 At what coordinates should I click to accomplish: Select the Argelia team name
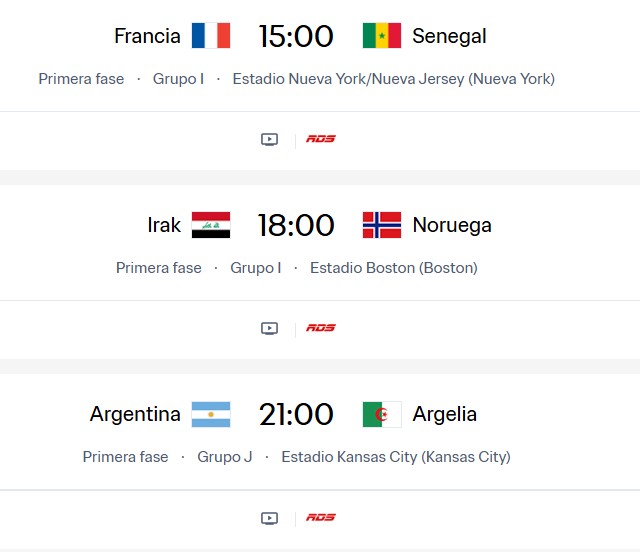coord(444,414)
